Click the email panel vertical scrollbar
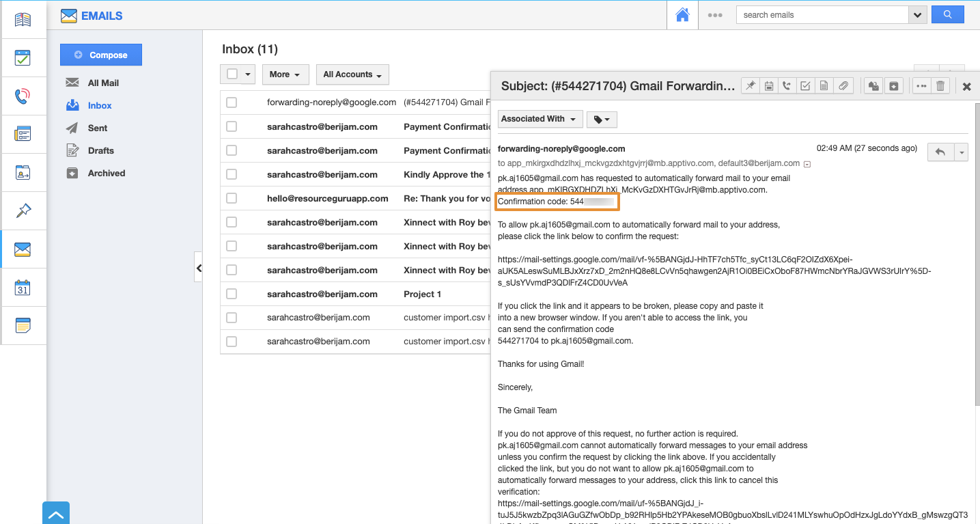This screenshot has width=980, height=524. coord(976,253)
